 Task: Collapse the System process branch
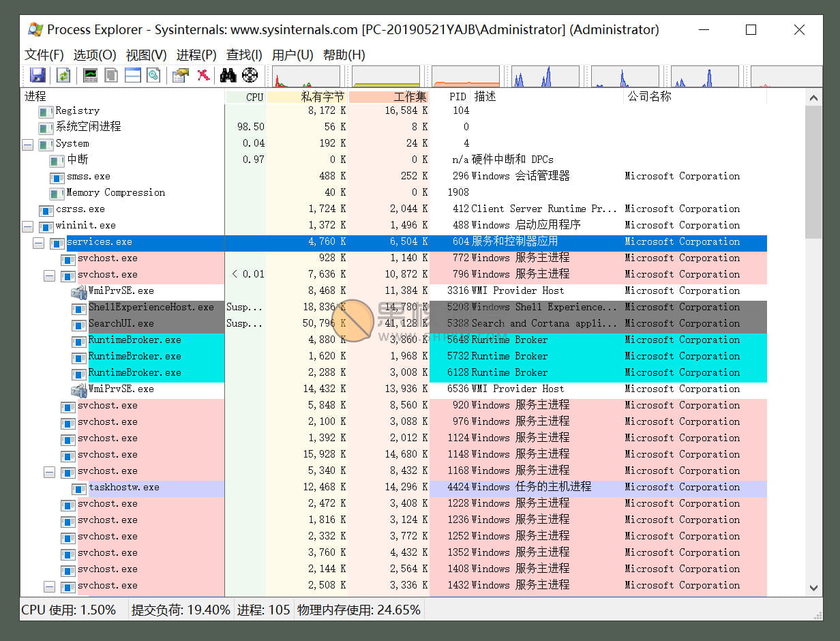[x=27, y=143]
